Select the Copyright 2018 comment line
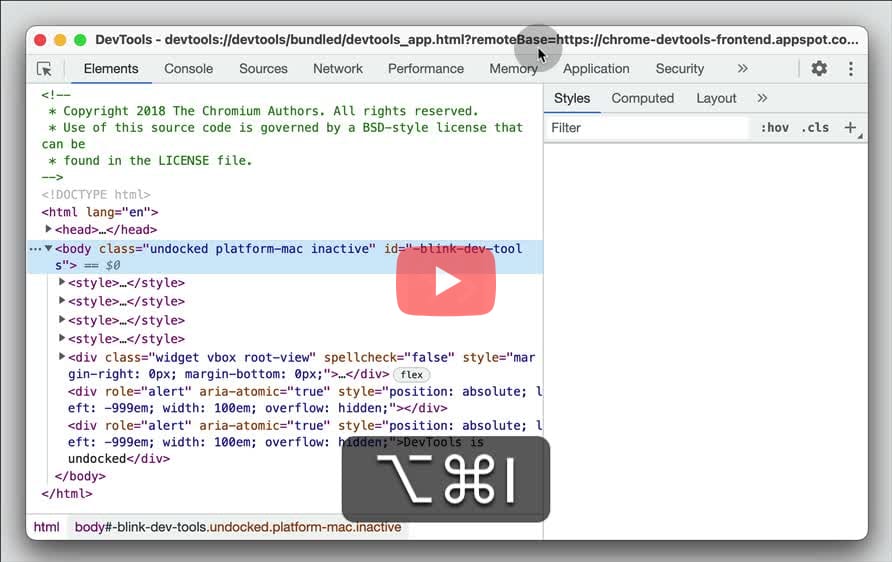Screen dimensions: 892x562 [x=263, y=111]
